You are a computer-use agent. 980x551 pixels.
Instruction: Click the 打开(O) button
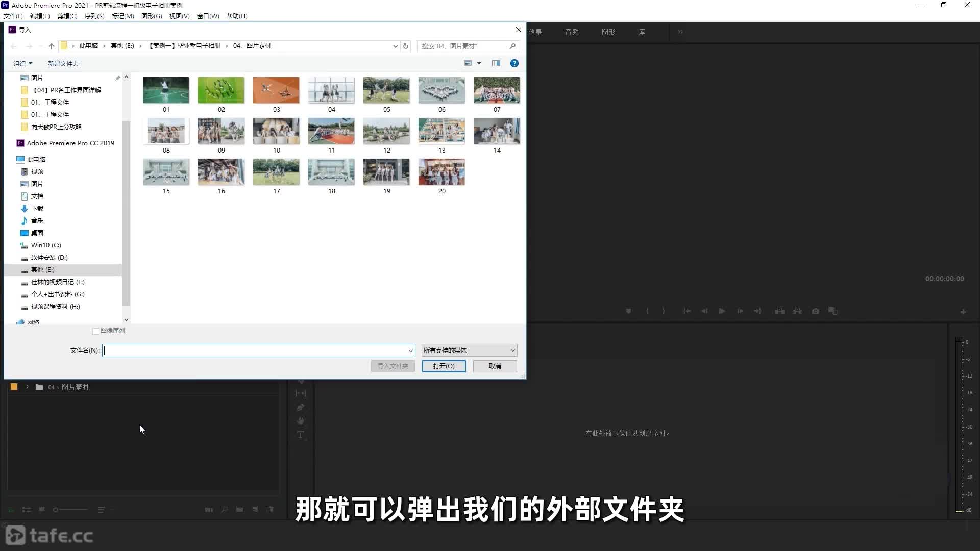[x=444, y=366]
